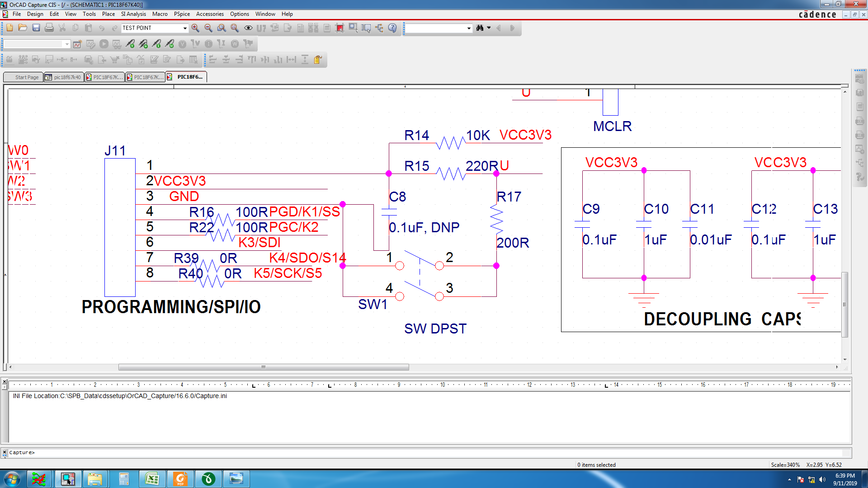Screen dimensions: 868x488
Task: Select capacitor C9 reference label
Action: (x=591, y=209)
